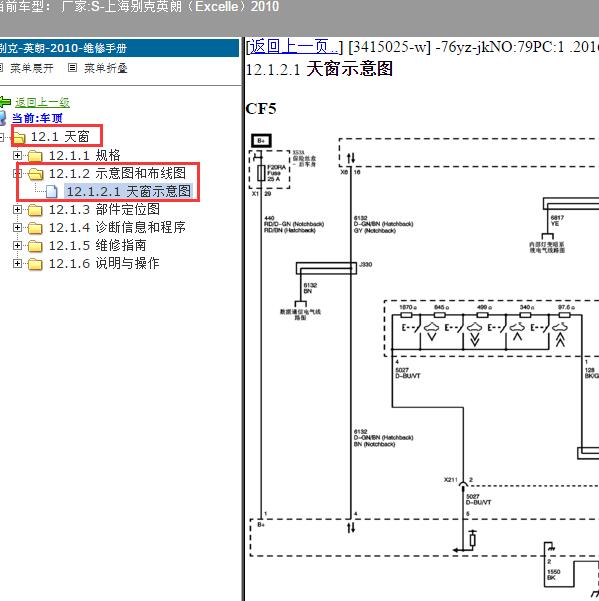Click the CF5 heading text

(x=261, y=109)
